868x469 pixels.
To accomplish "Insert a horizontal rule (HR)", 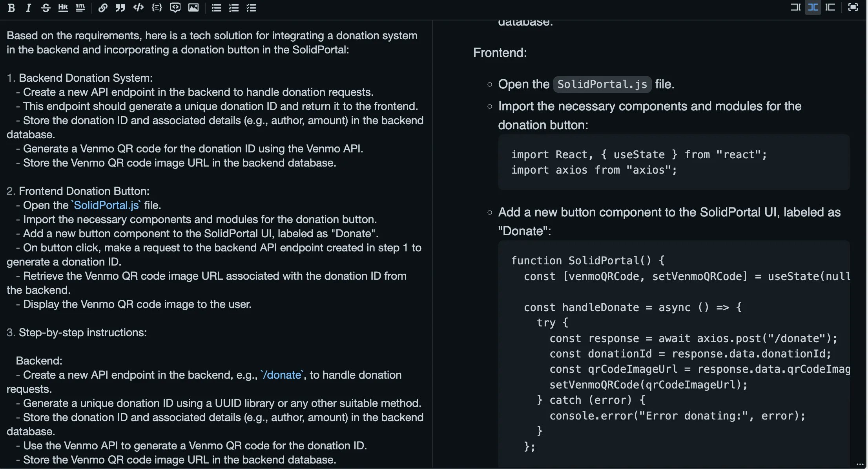I will pos(63,8).
